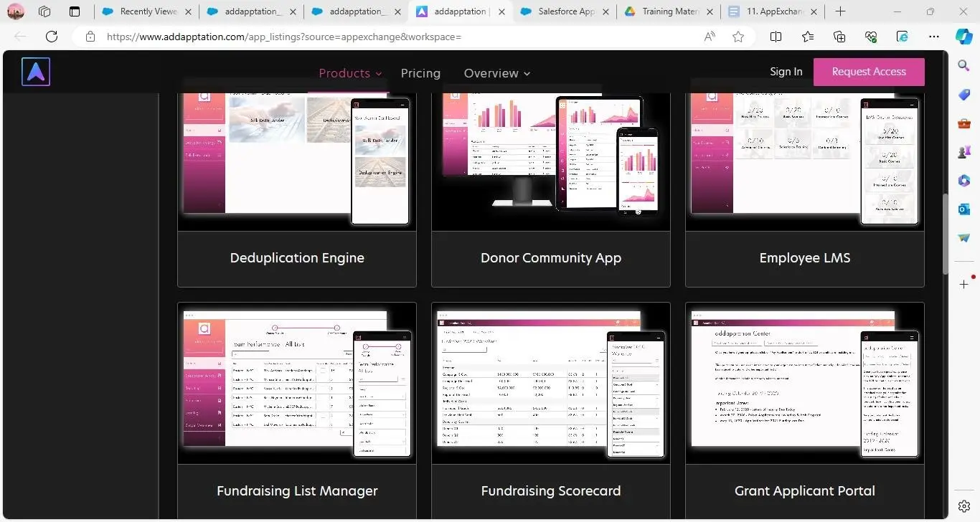
Task: Click the split screen icon in the toolbar
Action: [x=776, y=37]
